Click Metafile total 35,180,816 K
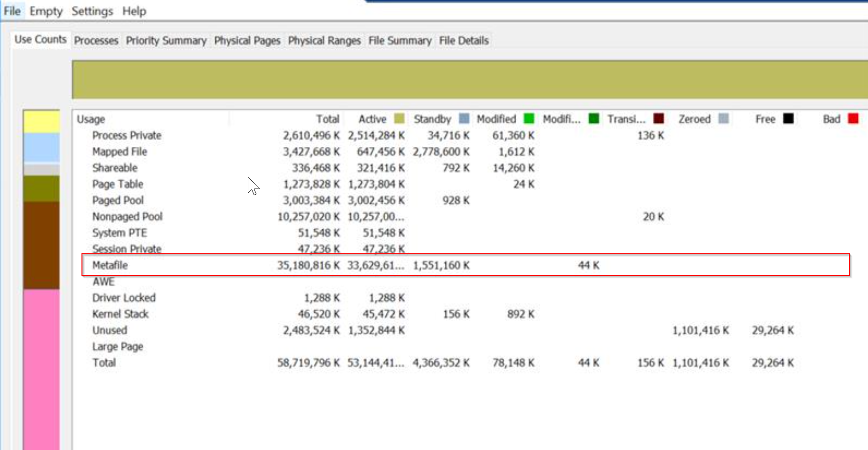Image resolution: width=868 pixels, height=450 pixels. [x=308, y=265]
